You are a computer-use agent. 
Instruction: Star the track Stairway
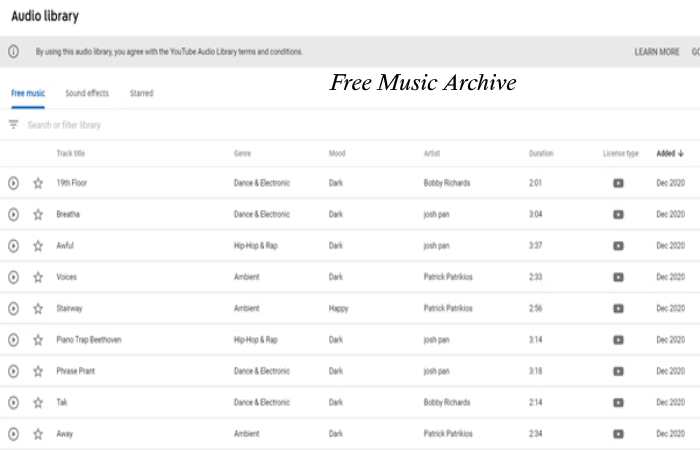click(38, 308)
